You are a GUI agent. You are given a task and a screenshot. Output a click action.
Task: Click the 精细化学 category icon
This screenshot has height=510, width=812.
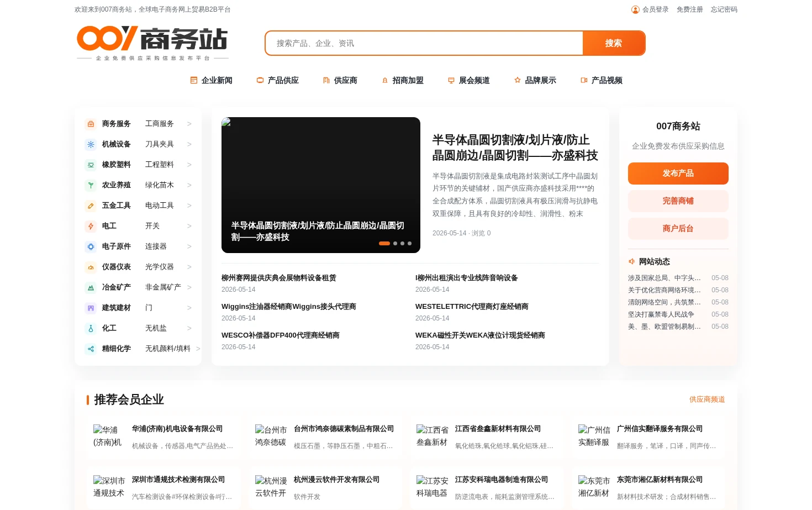click(91, 349)
